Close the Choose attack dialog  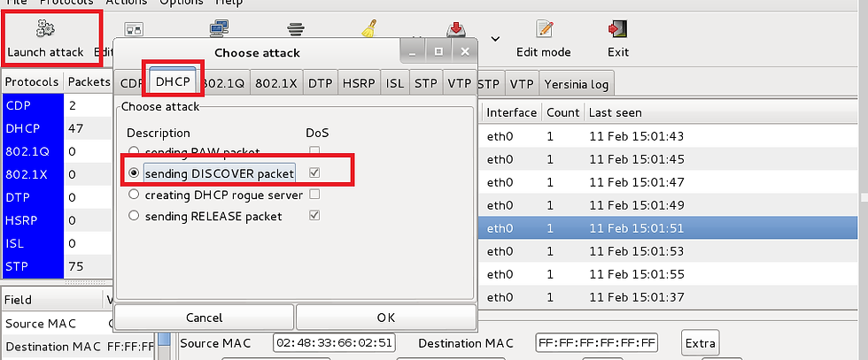coord(464,52)
